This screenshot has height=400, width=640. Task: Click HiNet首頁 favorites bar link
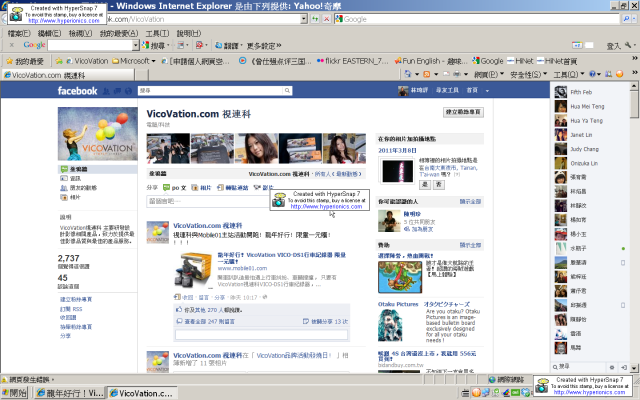(x=557, y=61)
